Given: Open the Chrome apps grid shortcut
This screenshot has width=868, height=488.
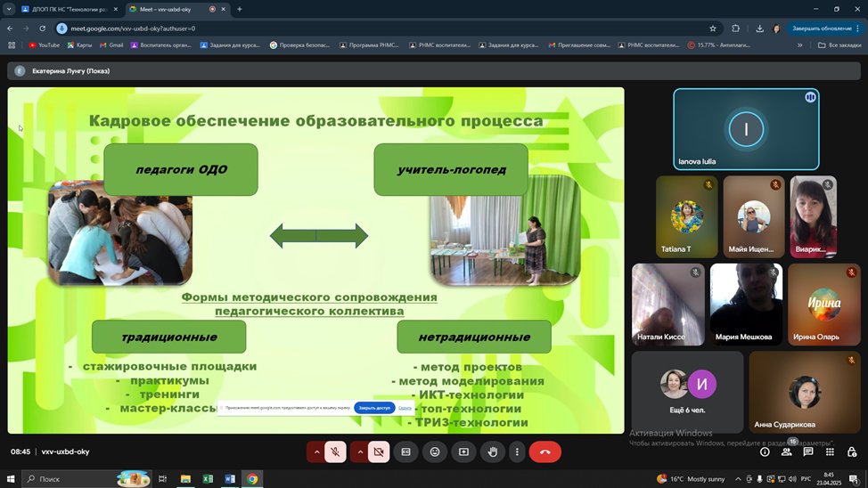Looking at the screenshot, I should point(12,45).
